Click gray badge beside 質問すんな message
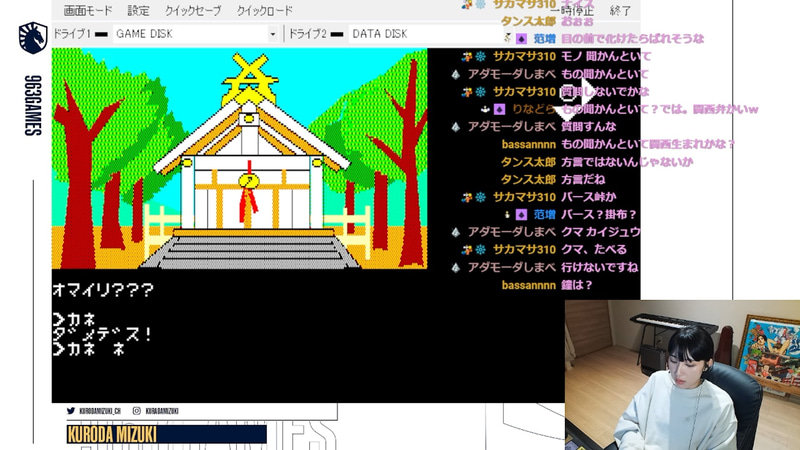 coord(456,127)
